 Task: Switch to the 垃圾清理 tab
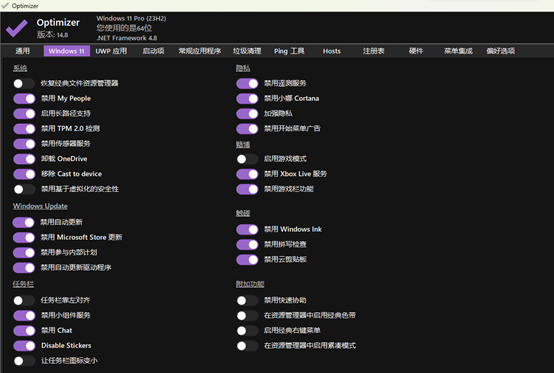[247, 51]
